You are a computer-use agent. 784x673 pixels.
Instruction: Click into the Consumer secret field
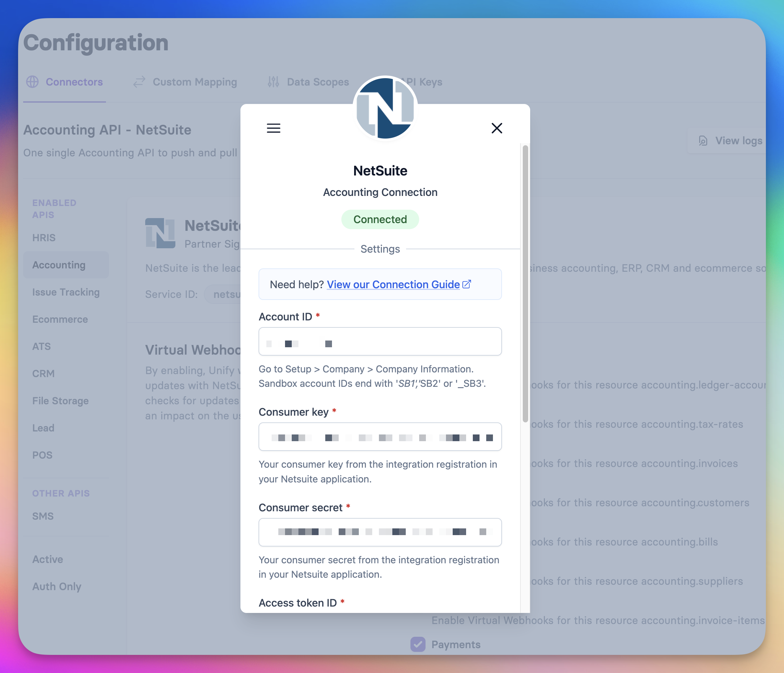coord(380,532)
